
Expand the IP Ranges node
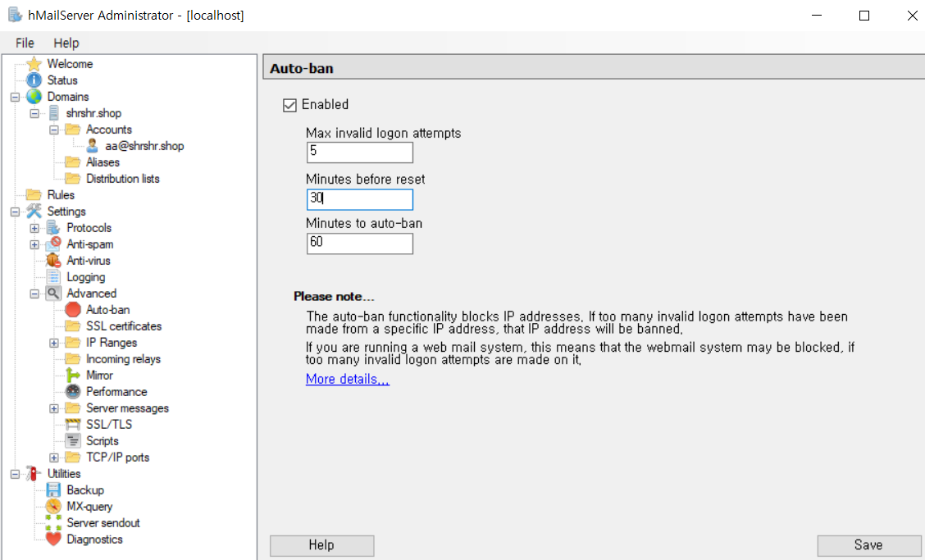53,343
